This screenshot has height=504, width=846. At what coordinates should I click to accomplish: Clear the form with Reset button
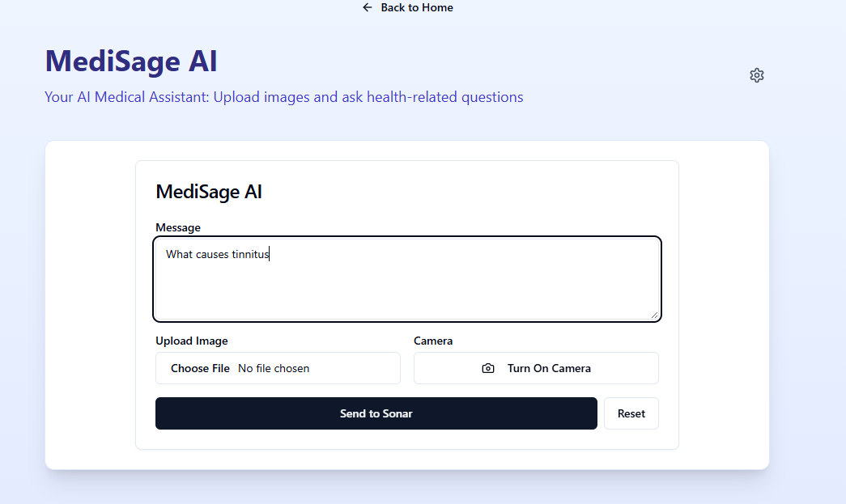click(x=631, y=413)
